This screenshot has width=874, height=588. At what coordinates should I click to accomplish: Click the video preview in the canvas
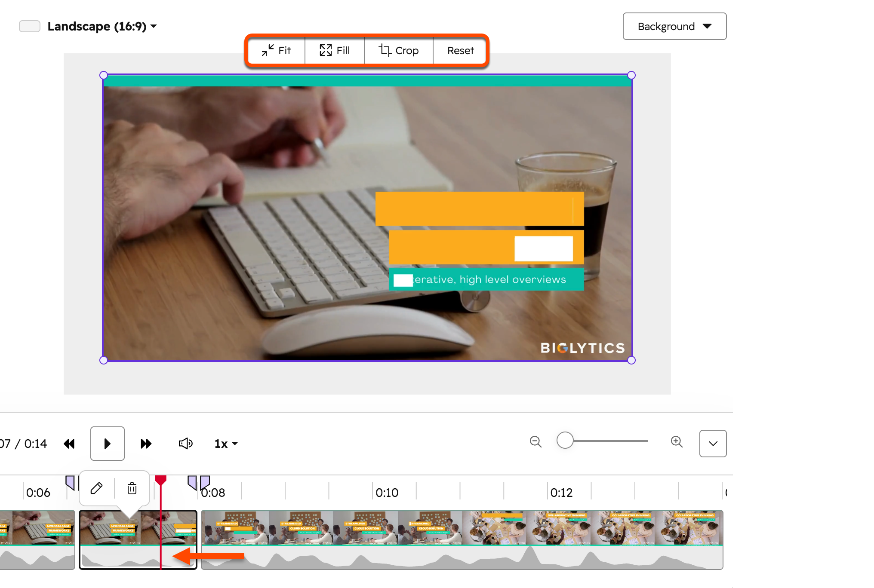[367, 217]
